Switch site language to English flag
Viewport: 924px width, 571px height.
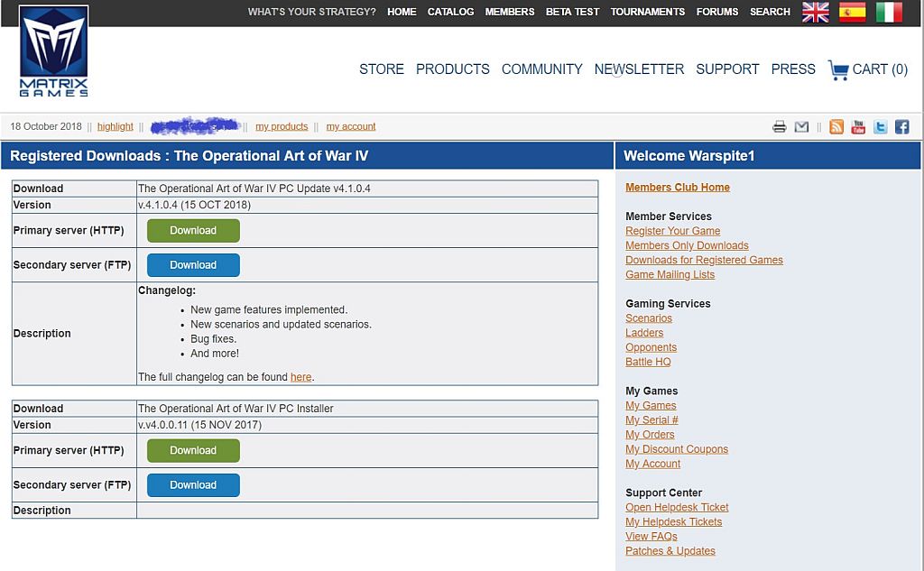coord(816,12)
